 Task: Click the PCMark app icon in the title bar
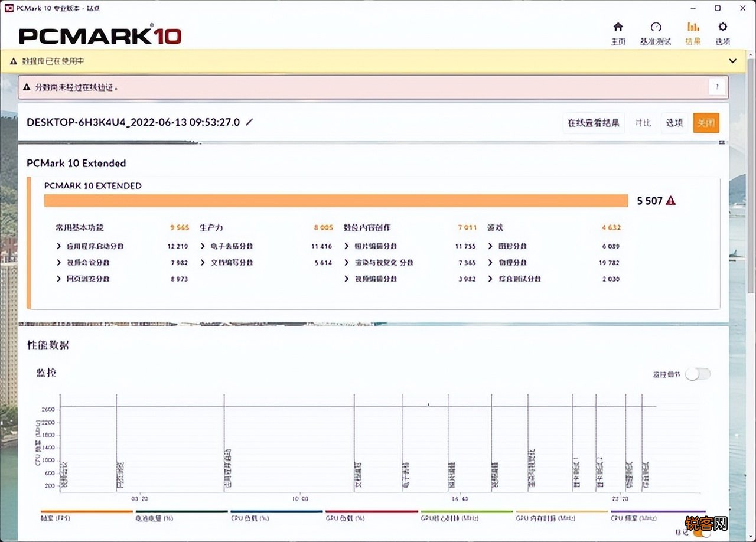(9, 8)
